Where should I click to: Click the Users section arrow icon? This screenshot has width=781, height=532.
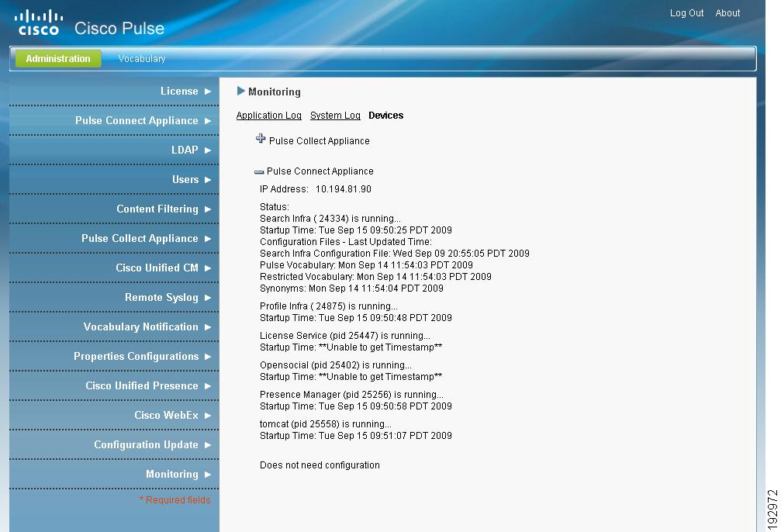point(208,179)
